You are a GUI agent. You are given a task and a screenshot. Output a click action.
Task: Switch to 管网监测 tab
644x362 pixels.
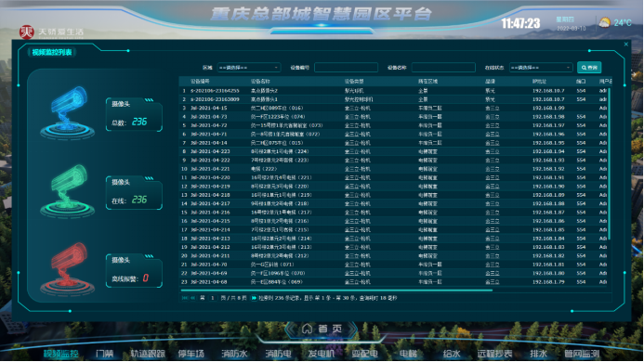tap(582, 354)
